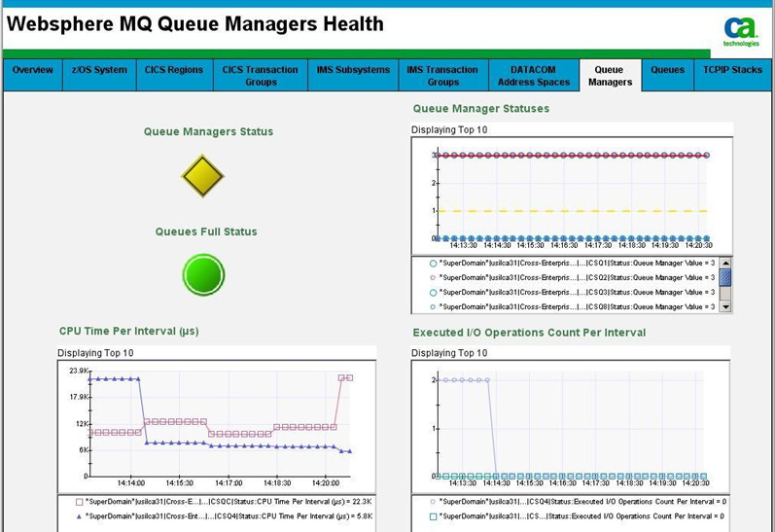Switch to DATACOM Address Spaces tab
775x532 pixels.
coord(533,75)
